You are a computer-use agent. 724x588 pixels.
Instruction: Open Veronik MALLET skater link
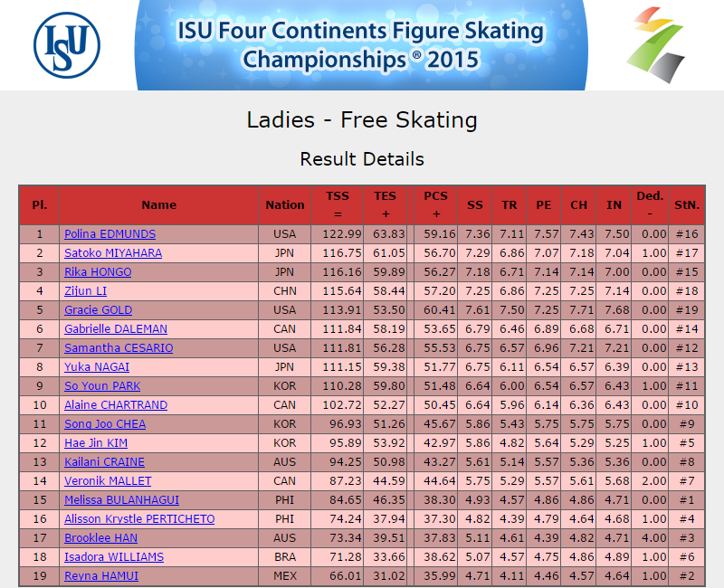pyautogui.click(x=108, y=480)
